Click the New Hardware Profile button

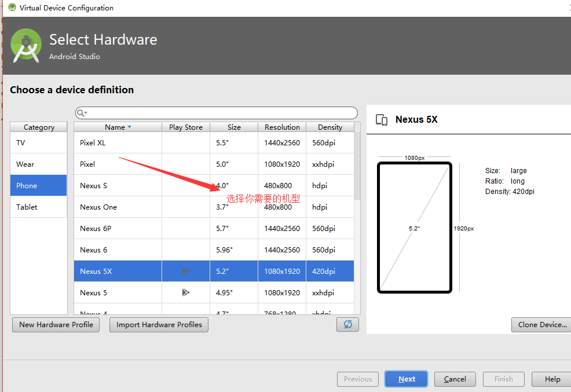click(56, 325)
